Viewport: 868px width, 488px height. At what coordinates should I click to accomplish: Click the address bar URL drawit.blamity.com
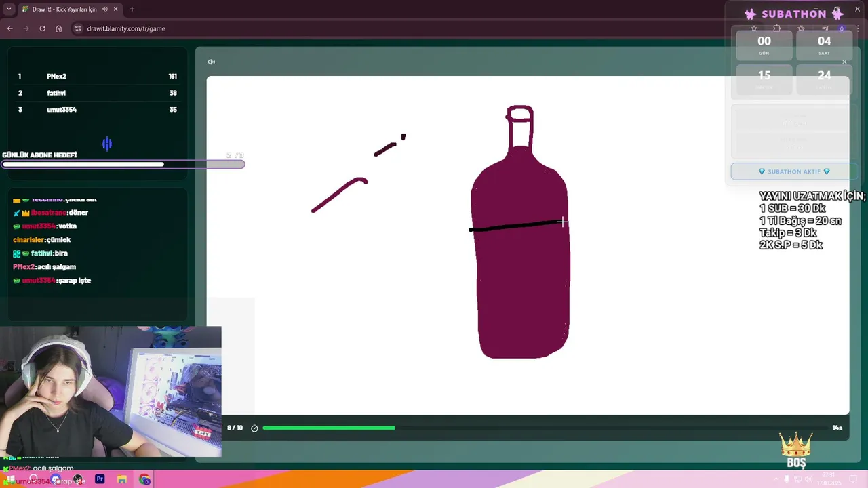pyautogui.click(x=126, y=28)
